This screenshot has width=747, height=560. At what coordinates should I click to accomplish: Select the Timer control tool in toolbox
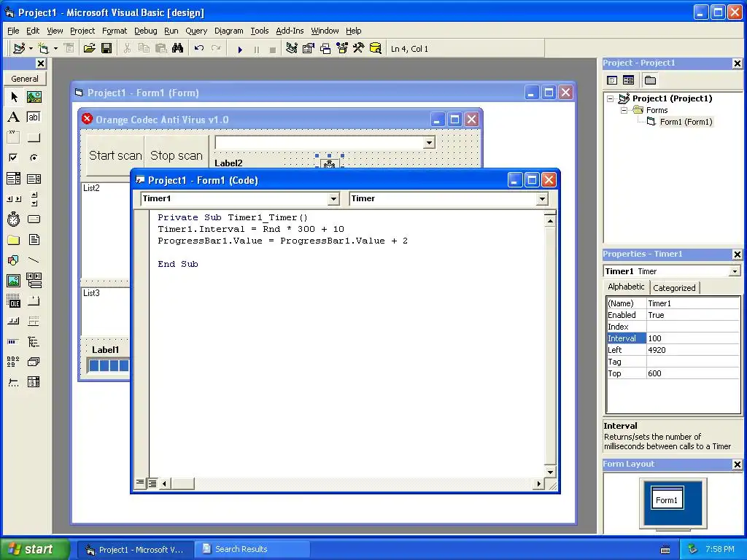pos(14,219)
